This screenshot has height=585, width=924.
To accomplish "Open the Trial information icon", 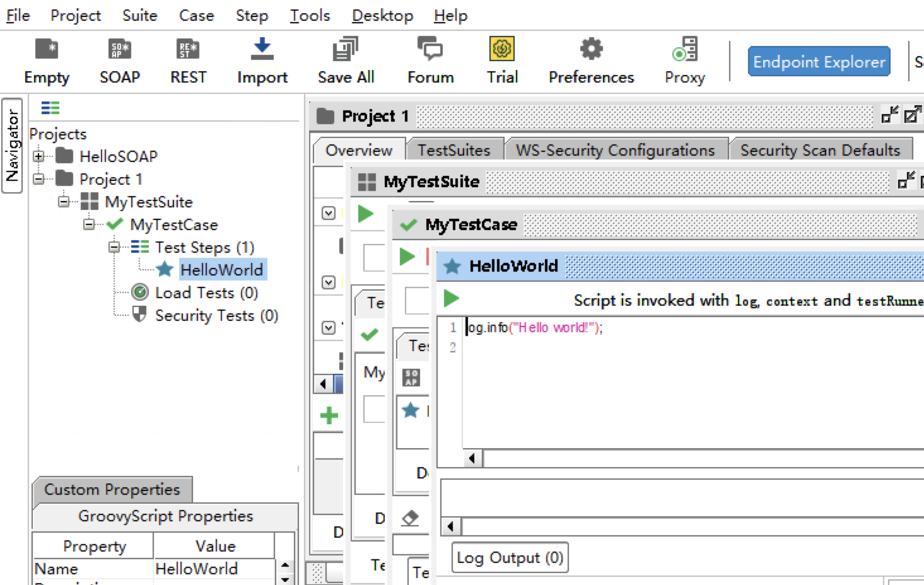I will pos(501,49).
